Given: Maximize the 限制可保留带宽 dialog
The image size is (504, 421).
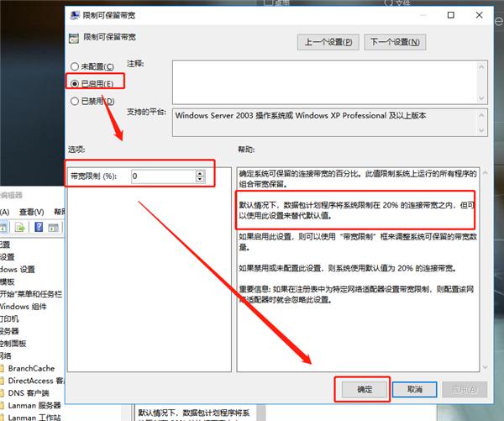Looking at the screenshot, I should [451, 15].
